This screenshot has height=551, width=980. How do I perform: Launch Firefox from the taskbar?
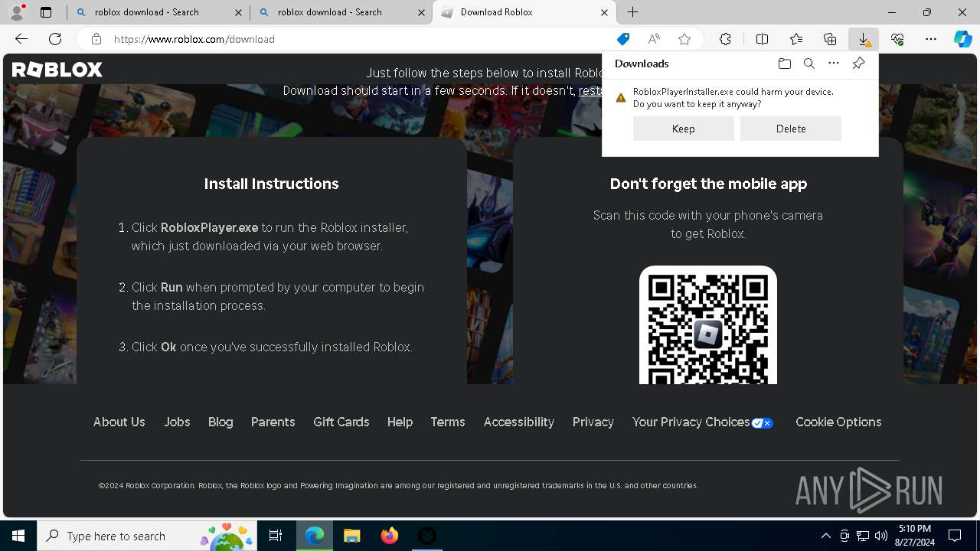click(389, 536)
